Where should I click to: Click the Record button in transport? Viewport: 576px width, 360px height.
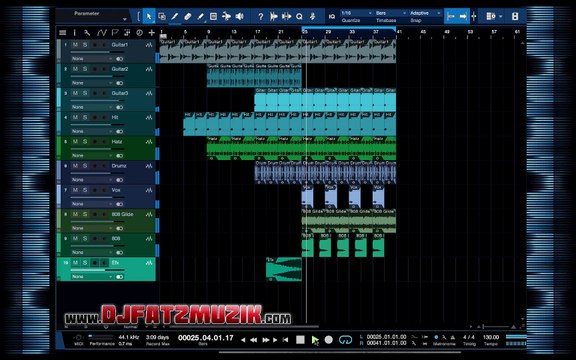pyautogui.click(x=329, y=340)
